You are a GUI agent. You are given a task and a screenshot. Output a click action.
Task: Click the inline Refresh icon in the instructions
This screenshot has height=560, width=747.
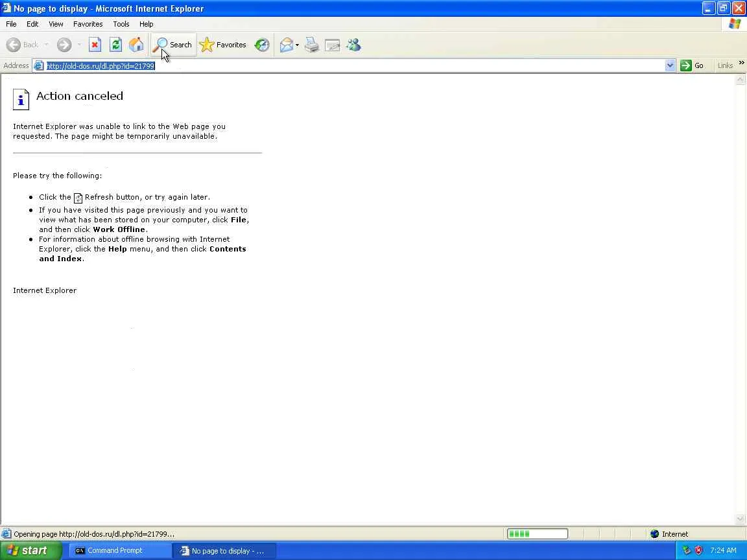(78, 198)
